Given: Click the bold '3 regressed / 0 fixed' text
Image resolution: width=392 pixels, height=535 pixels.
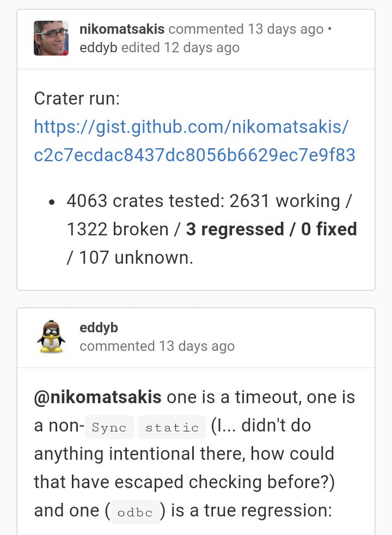Looking at the screenshot, I should [271, 229].
